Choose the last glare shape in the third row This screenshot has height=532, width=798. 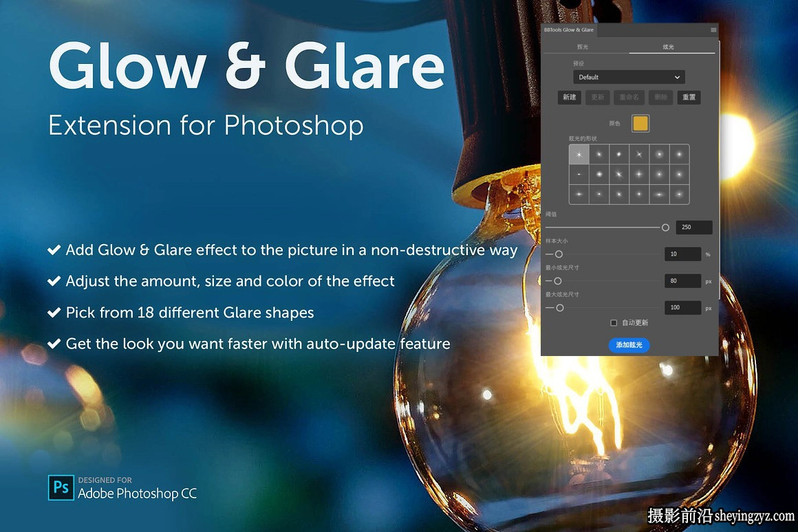(680, 195)
